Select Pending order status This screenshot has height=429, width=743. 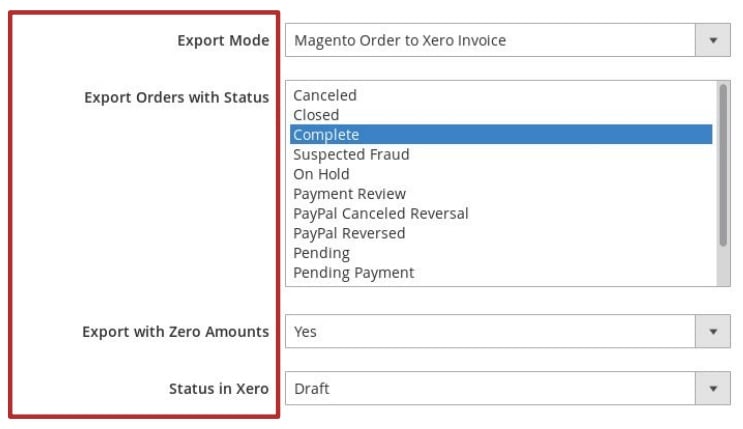(501, 253)
